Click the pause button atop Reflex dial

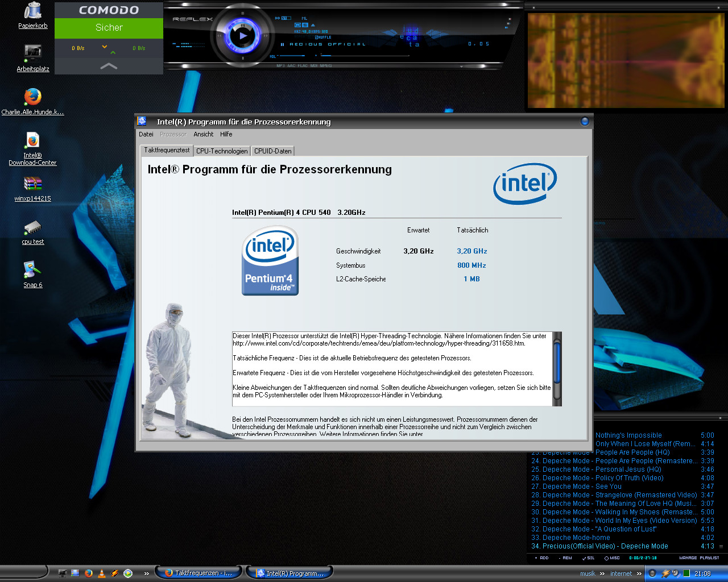point(243,13)
